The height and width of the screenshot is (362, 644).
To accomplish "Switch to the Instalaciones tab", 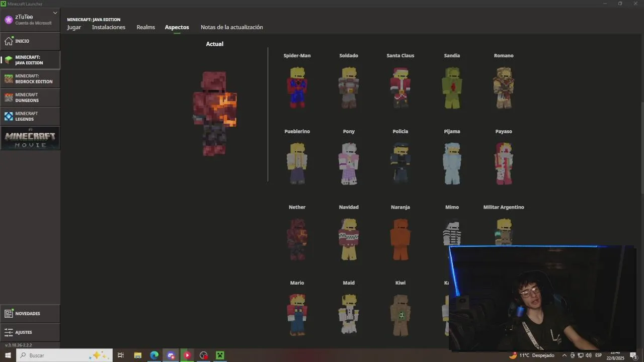I will click(x=109, y=27).
